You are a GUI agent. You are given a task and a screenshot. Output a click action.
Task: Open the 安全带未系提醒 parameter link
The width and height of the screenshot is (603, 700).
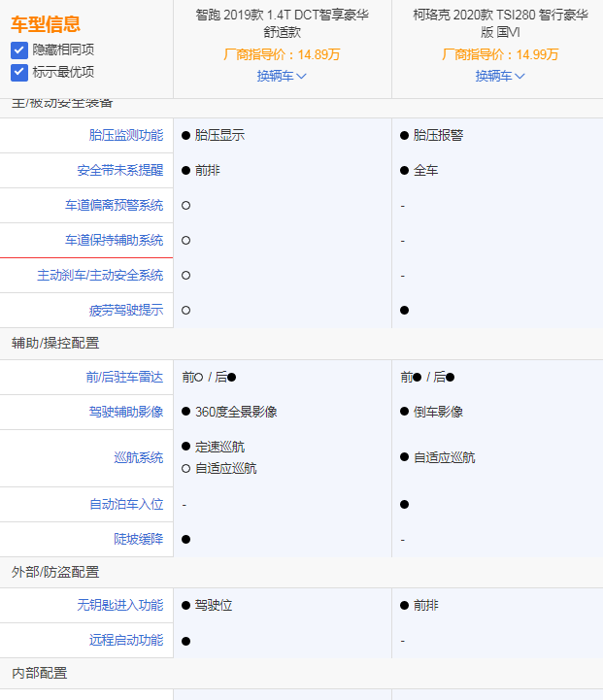coord(120,170)
